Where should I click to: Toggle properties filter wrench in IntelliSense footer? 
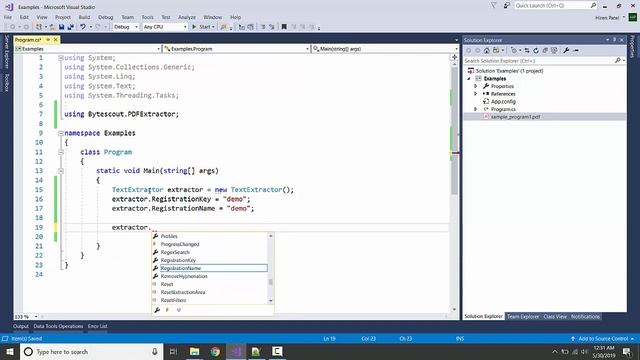[x=157, y=310]
